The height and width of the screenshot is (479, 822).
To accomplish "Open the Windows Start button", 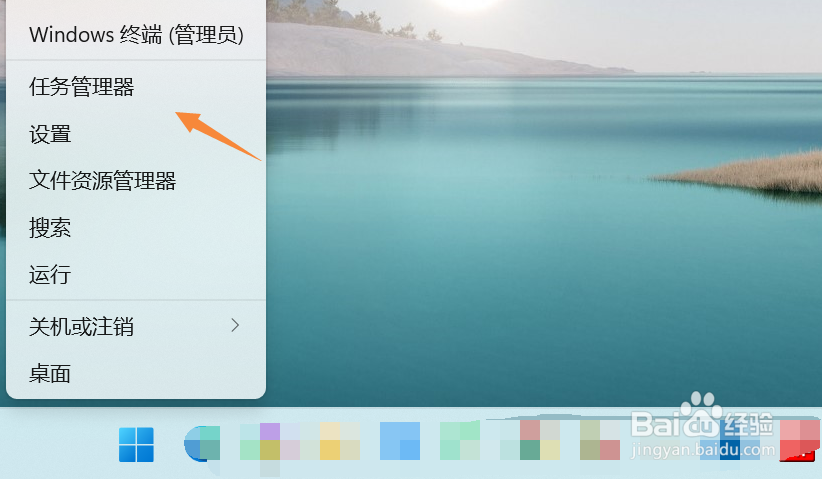I will (x=136, y=444).
